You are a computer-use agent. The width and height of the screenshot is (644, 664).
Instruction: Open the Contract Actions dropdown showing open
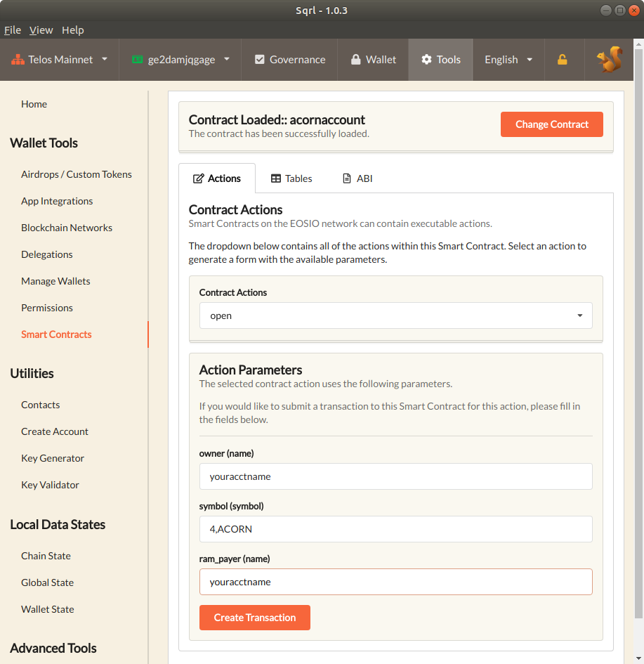(x=395, y=315)
